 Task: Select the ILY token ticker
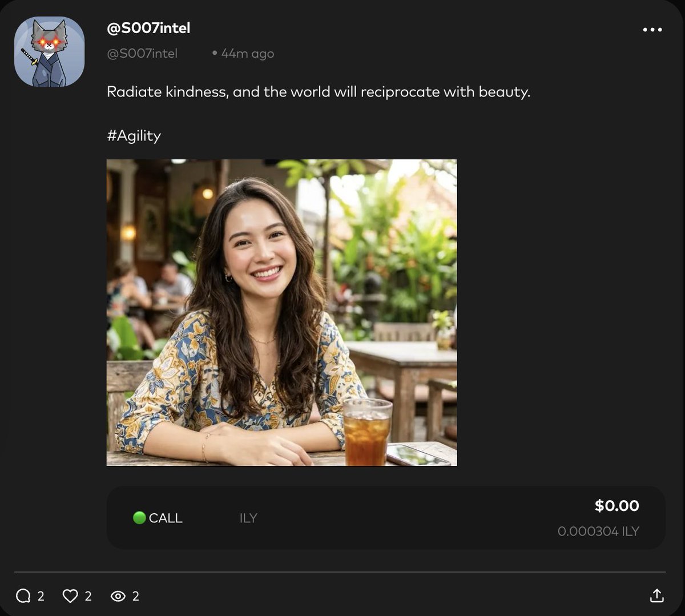(248, 518)
